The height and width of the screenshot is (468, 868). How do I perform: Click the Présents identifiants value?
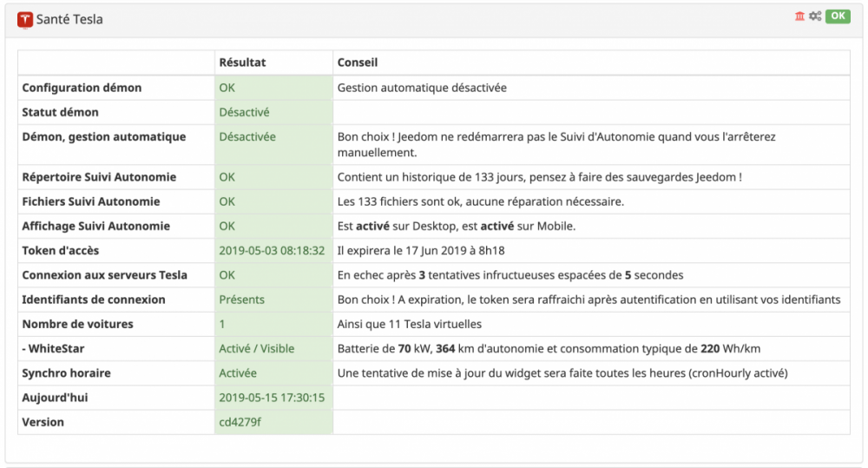point(242,300)
